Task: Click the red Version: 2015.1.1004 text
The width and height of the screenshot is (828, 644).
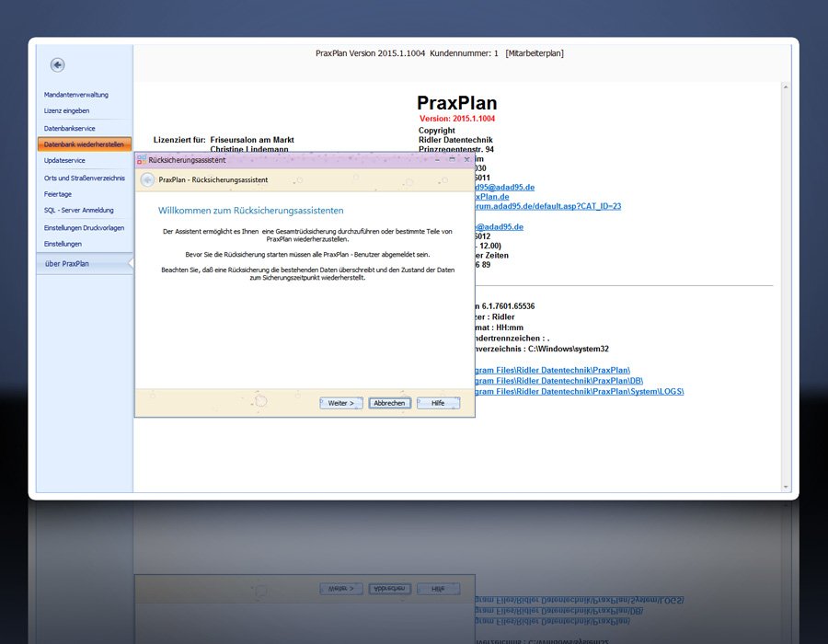Action: click(x=457, y=119)
